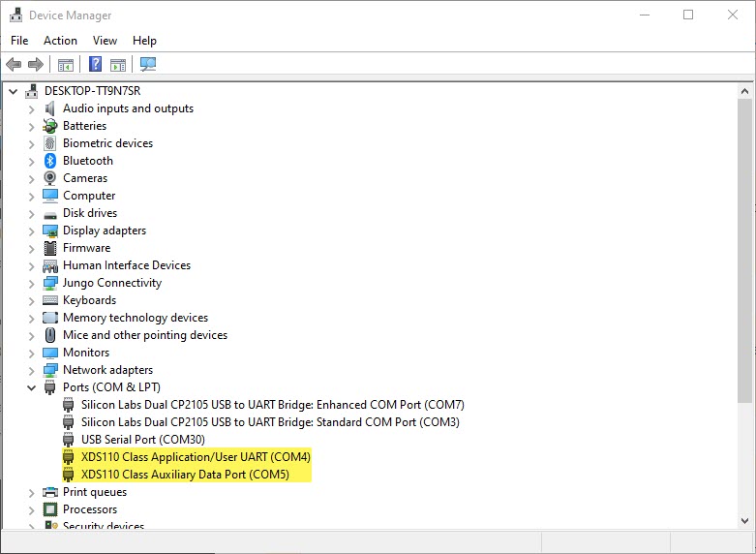This screenshot has width=756, height=554.
Task: Click the Back arrow toolbar icon
Action: tap(14, 65)
